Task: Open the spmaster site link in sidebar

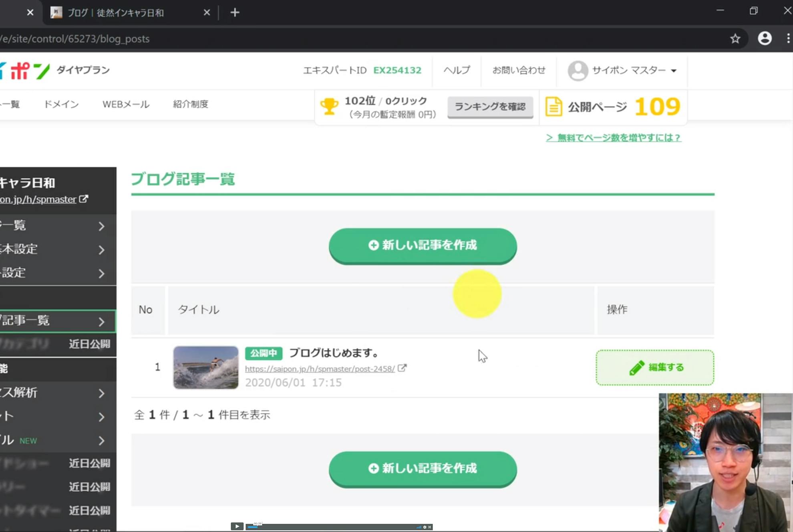Action: point(38,199)
